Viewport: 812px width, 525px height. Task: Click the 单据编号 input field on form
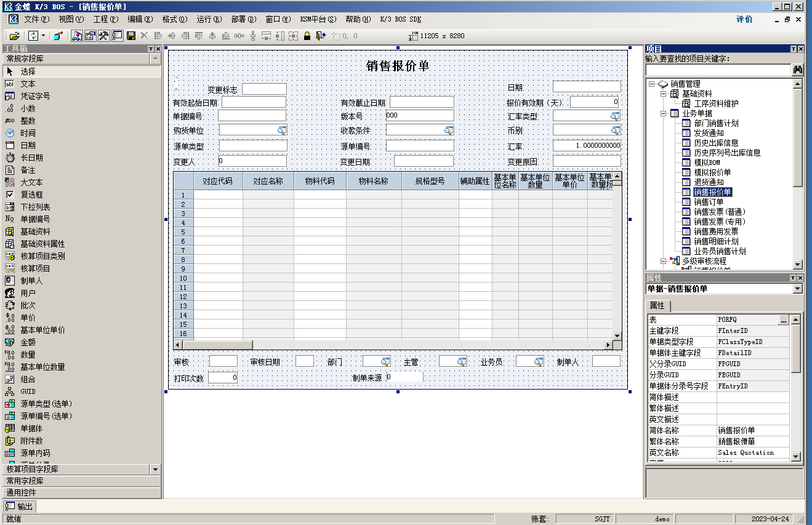coord(252,116)
